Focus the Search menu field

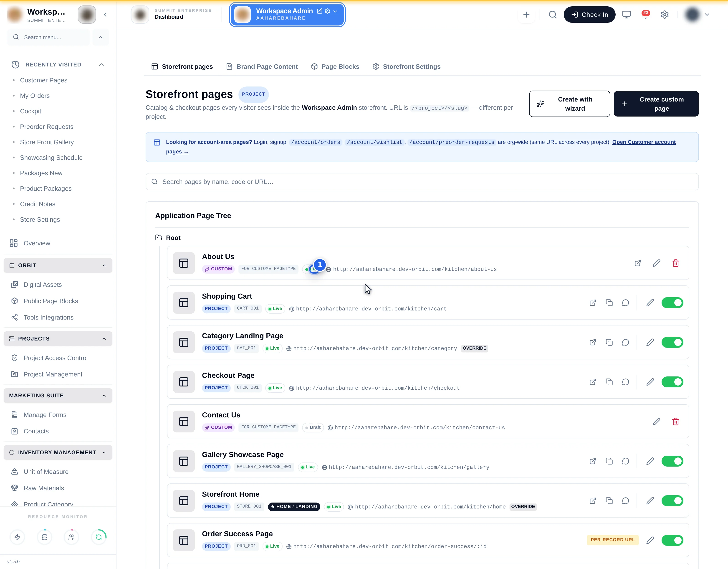pyautogui.click(x=48, y=37)
